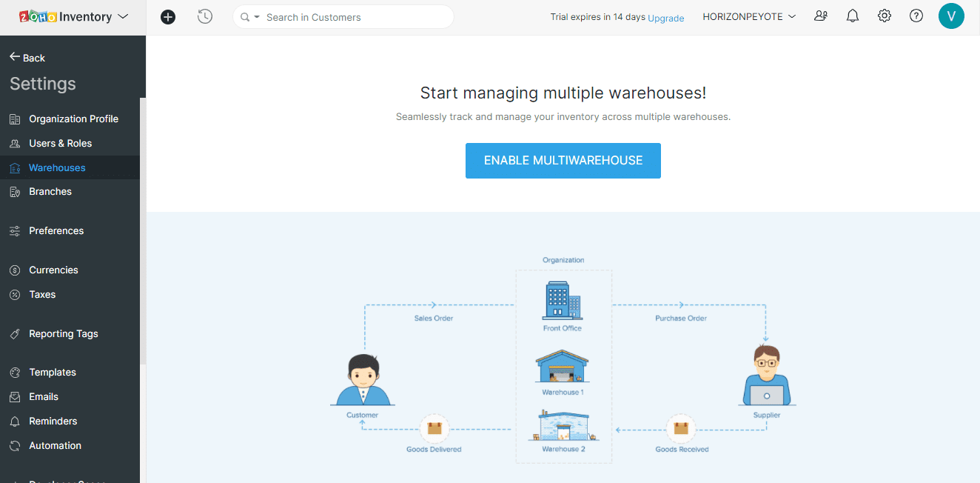
Task: Click the Search in Customers field
Action: click(x=355, y=17)
